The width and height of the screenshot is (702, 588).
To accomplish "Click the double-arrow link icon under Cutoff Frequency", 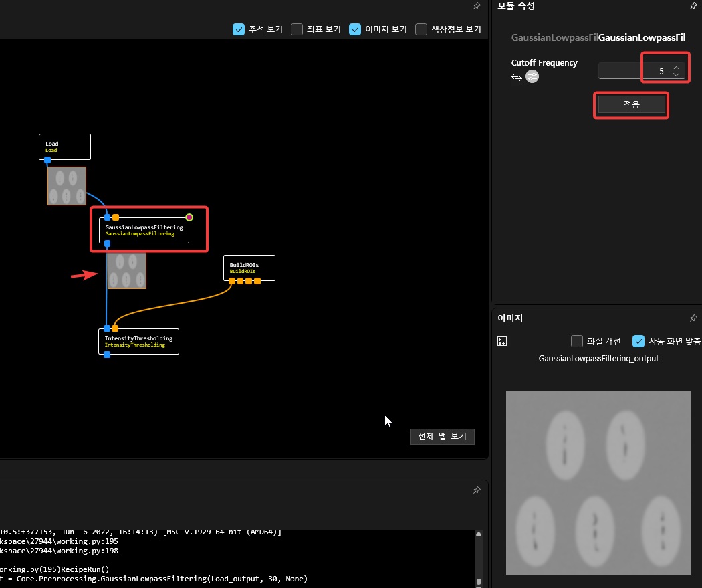I will (516, 77).
